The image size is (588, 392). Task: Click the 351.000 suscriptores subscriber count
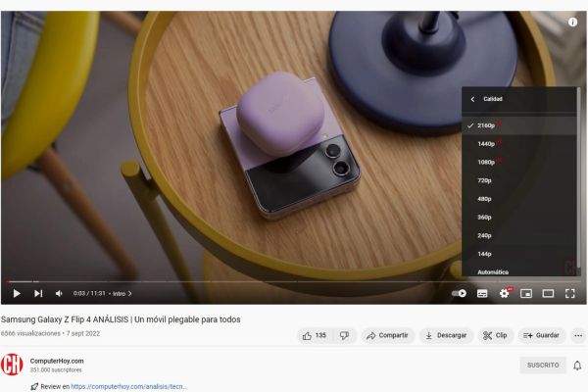[56, 369]
